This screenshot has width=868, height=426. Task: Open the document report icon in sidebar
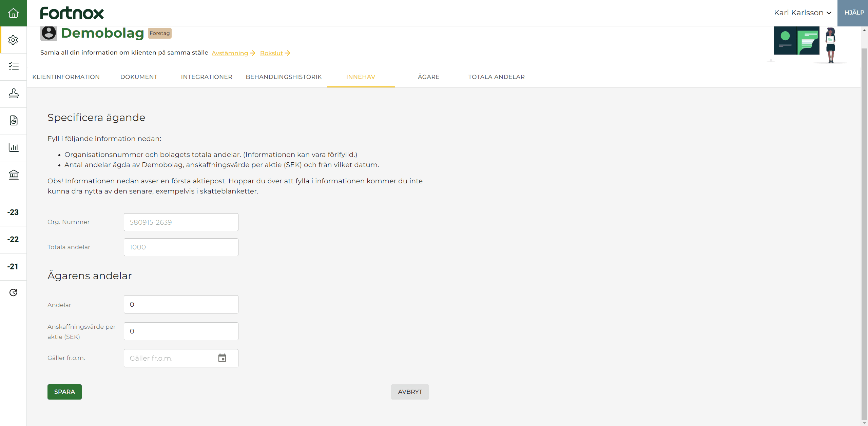(x=13, y=121)
